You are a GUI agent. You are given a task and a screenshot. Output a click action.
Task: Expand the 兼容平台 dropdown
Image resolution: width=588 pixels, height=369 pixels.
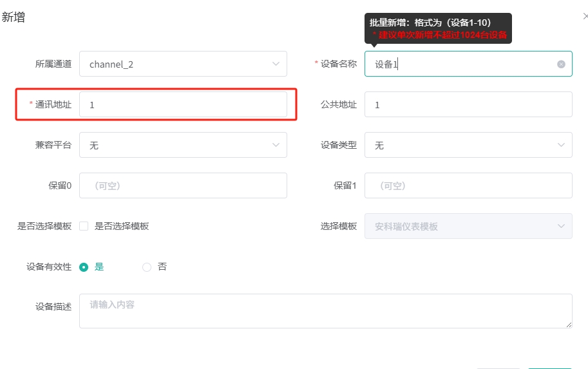tap(183, 146)
